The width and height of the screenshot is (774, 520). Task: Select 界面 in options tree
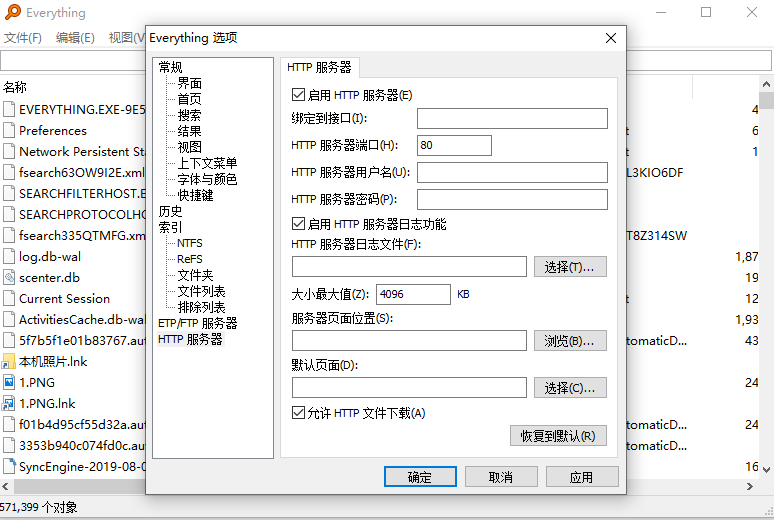pos(190,83)
